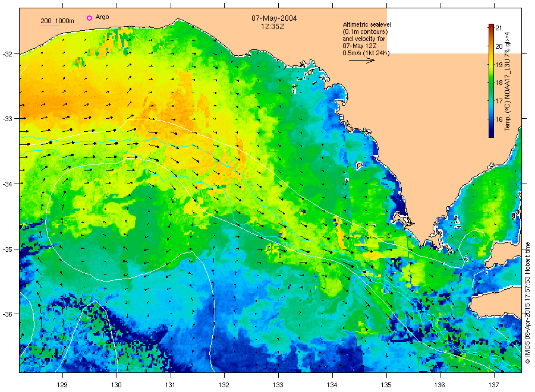Click the Altimetric sealevel legend text
The width and height of the screenshot is (535, 392).
click(x=366, y=39)
